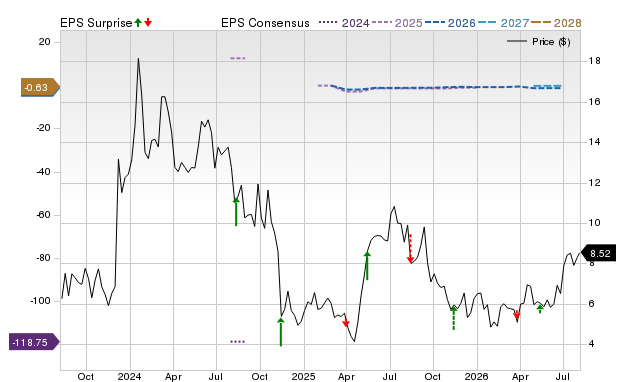
Task: Click the short lavender 2025 consensus segment near July 2024
Action: 238,58
